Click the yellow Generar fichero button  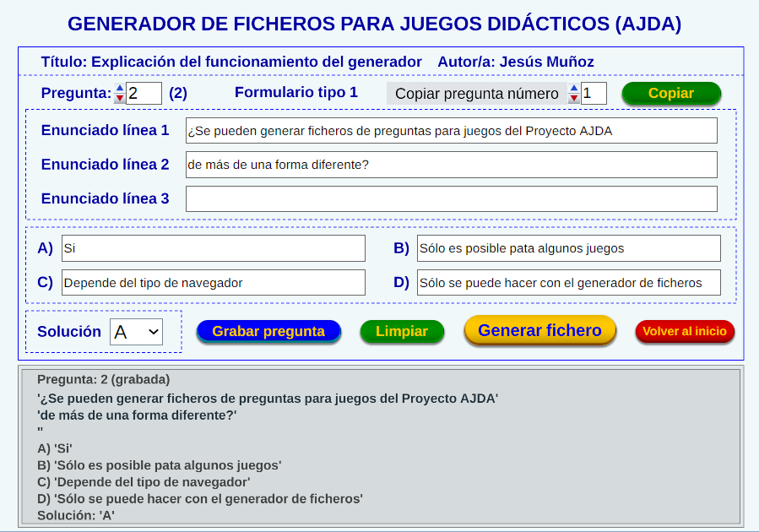click(539, 330)
